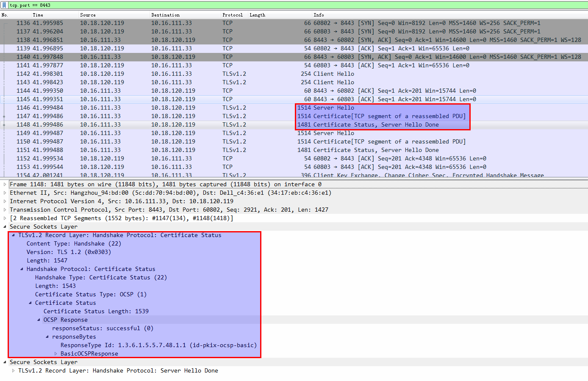Sort packets by Source column header
The height and width of the screenshot is (381, 588).
[x=114, y=15]
